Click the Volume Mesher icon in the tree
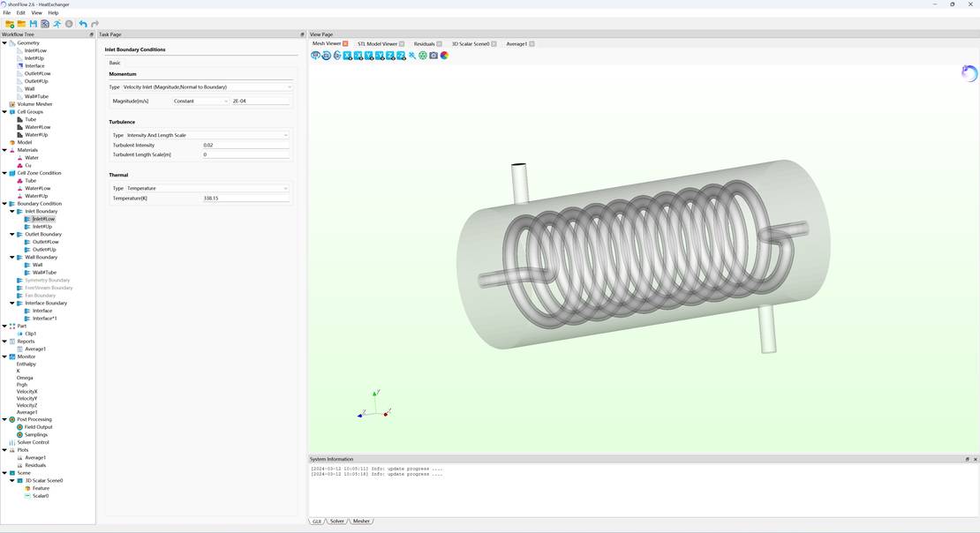Viewport: 980px width, 533px height. (x=12, y=104)
